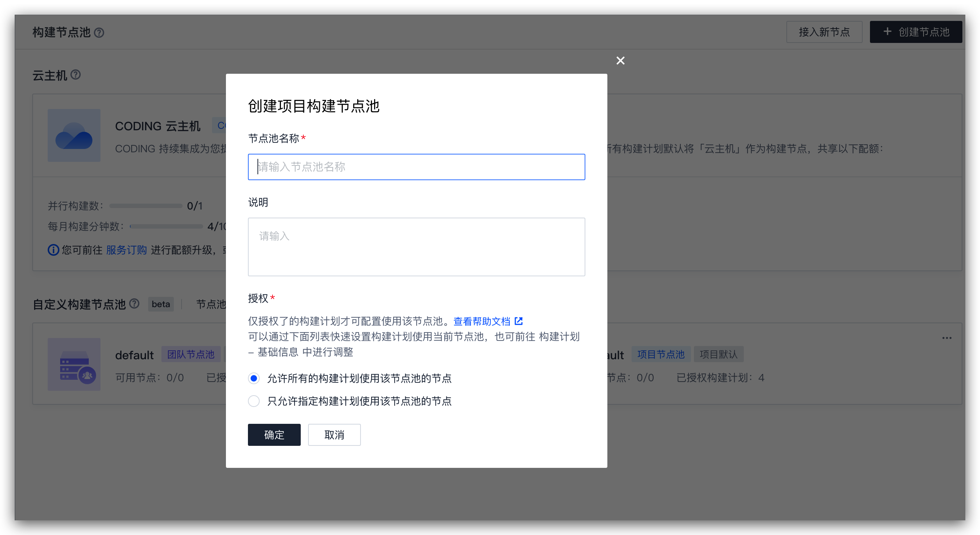Click default team node pool server icon
The width and height of the screenshot is (980, 535).
tap(74, 364)
